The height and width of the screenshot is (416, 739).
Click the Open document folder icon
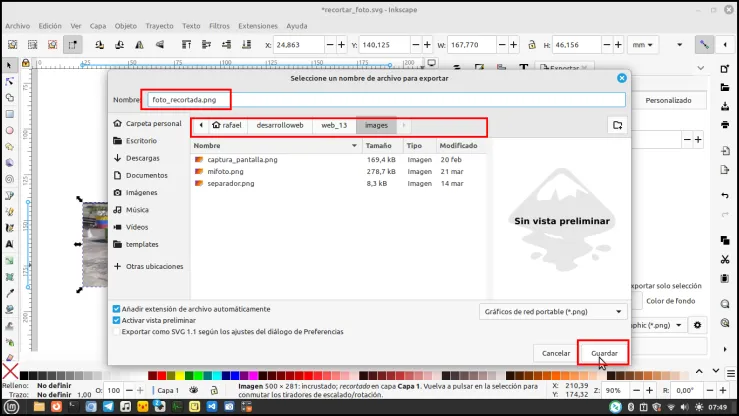click(x=725, y=87)
